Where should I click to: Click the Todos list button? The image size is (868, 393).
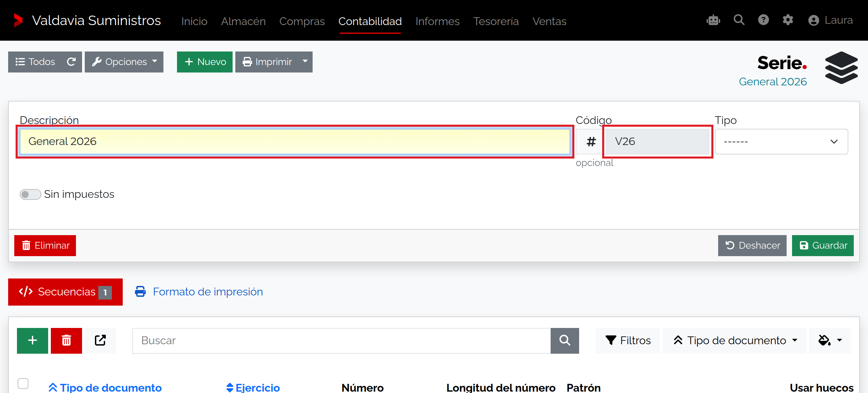(x=35, y=62)
